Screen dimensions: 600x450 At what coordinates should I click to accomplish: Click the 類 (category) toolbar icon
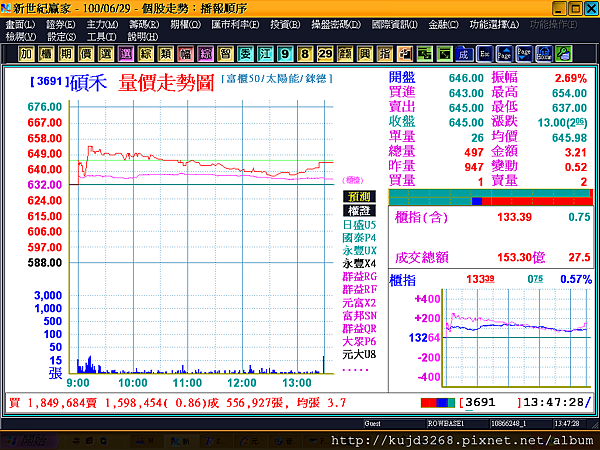point(166,54)
